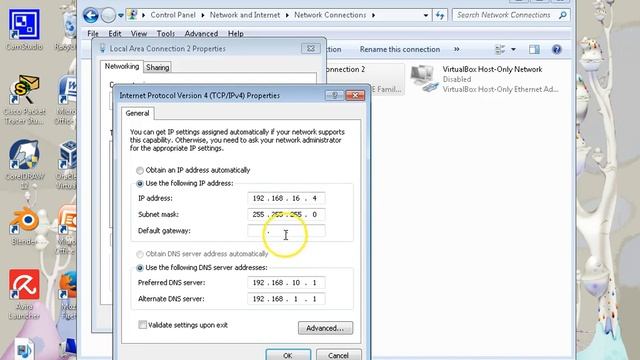Click the Explorer Forward navigation arrow
This screenshot has height=360, width=640.
108,16
